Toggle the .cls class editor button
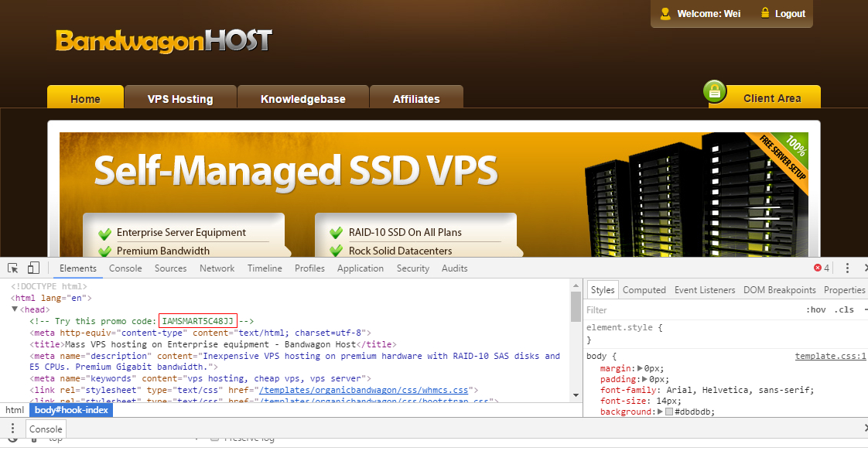Image resolution: width=868 pixels, height=451 pixels. 844,310
